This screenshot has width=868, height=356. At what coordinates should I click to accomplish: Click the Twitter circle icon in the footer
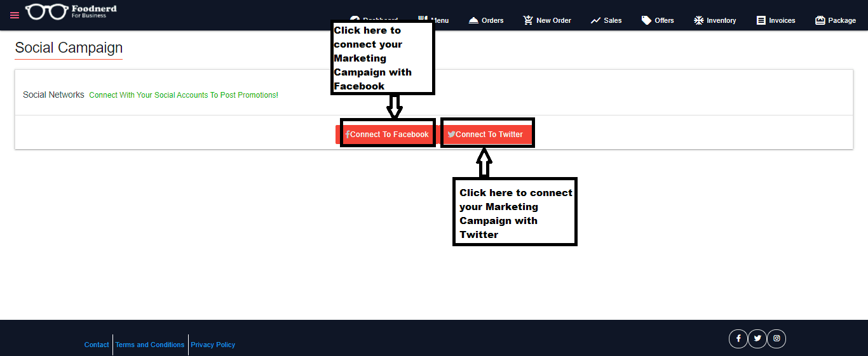point(757,339)
